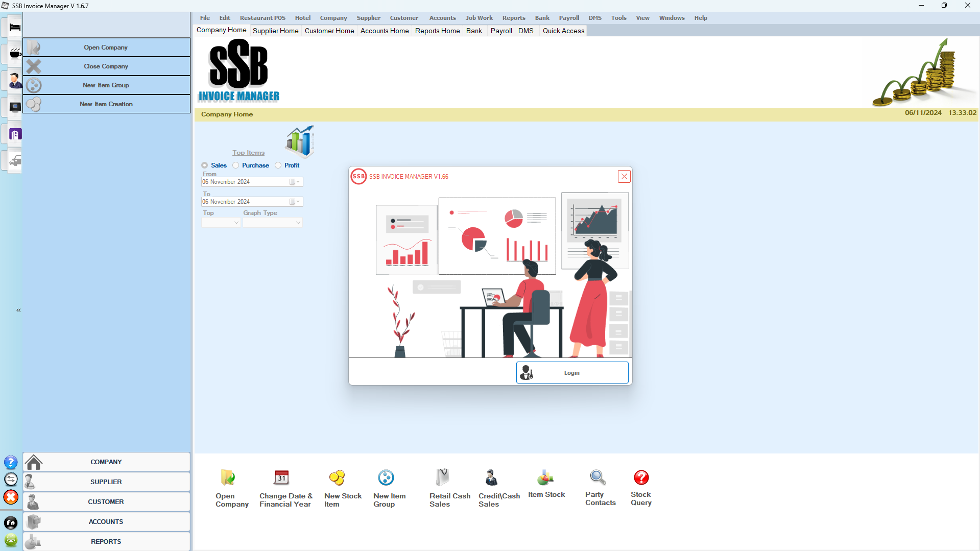Open the To date picker dropdown
The image size is (980, 551).
[x=295, y=202]
